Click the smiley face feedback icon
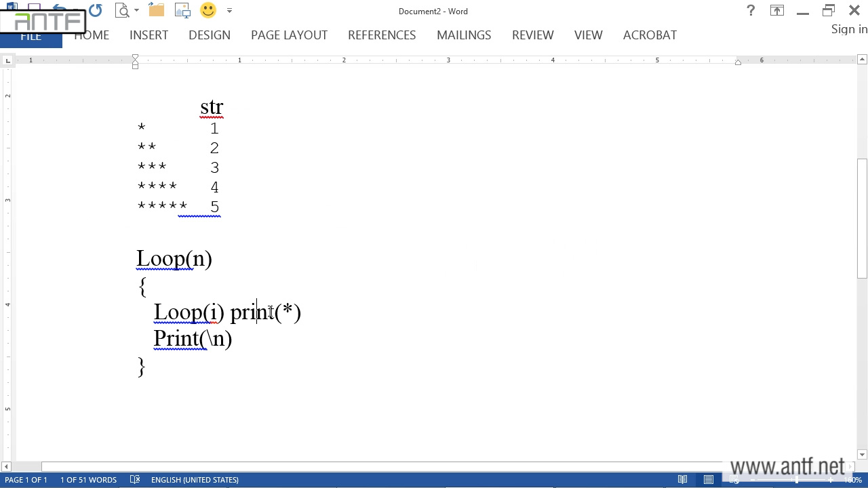Viewport: 868px width, 488px height. point(208,11)
